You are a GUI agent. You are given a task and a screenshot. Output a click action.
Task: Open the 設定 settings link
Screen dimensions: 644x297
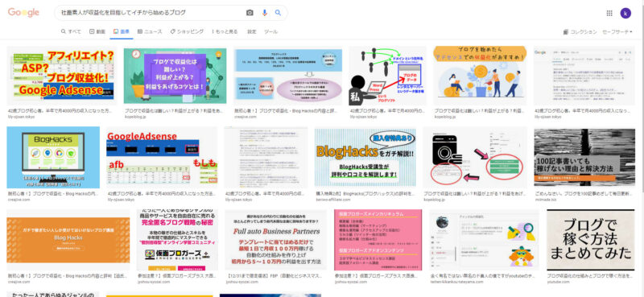pyautogui.click(x=252, y=31)
